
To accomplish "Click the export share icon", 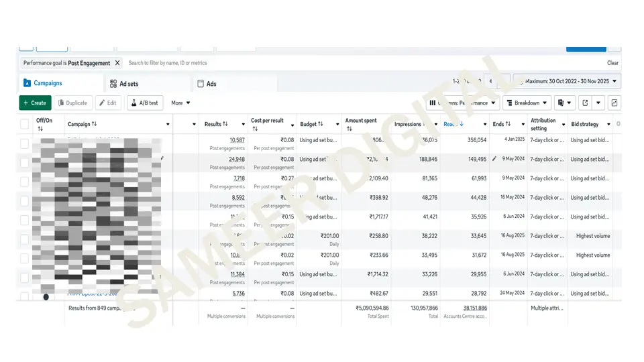I will point(585,103).
